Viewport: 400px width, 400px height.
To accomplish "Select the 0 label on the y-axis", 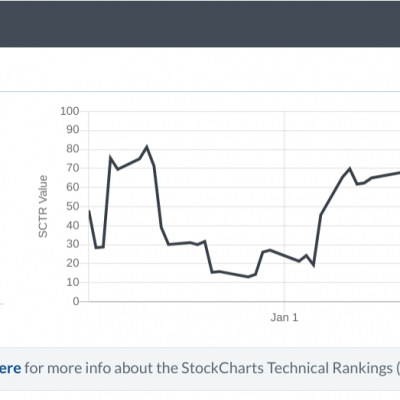I will coord(76,301).
